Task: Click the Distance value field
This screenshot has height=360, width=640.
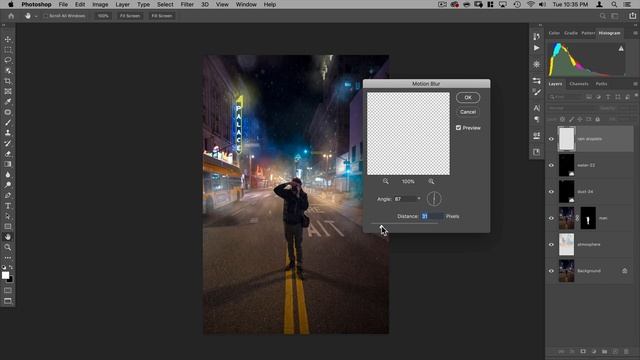Action: click(431, 216)
